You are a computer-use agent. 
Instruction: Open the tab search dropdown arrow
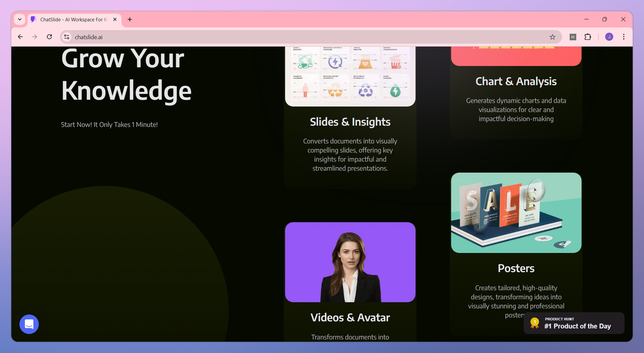(x=20, y=19)
